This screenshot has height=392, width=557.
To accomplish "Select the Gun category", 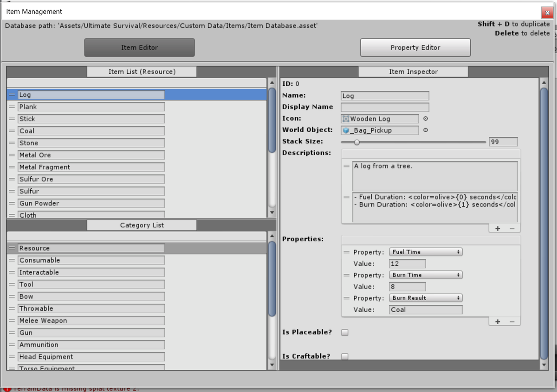I will point(91,333).
